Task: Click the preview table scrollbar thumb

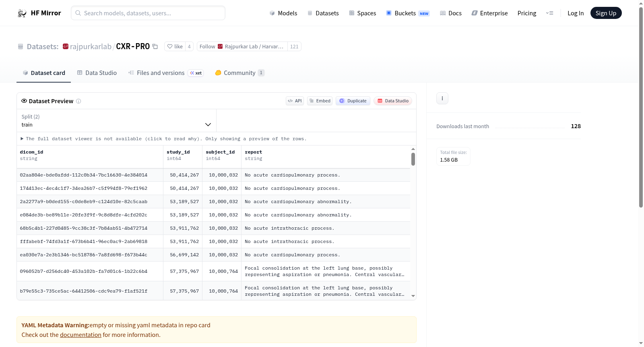Action: (x=413, y=159)
